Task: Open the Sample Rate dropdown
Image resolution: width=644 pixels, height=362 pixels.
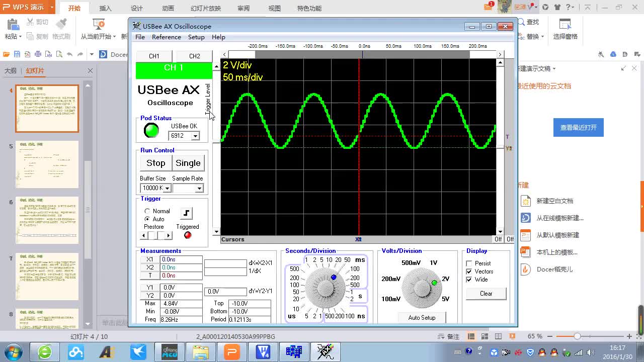Action: pos(199,188)
